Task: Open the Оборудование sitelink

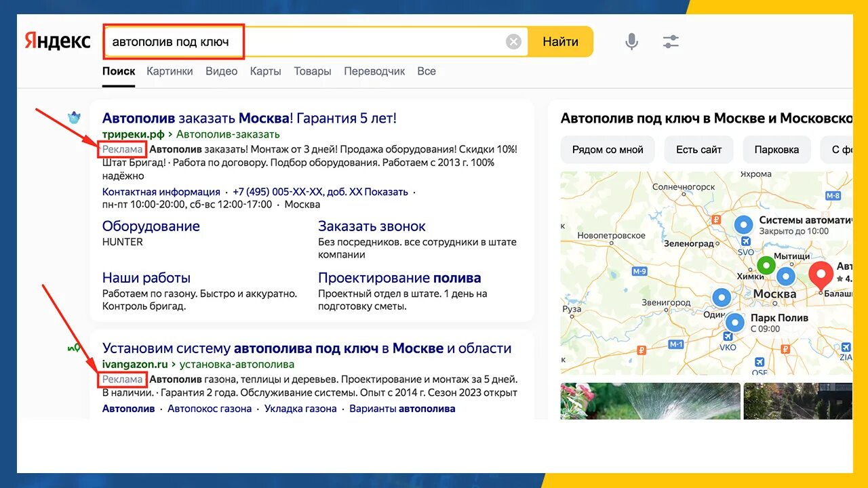Action: pyautogui.click(x=151, y=226)
